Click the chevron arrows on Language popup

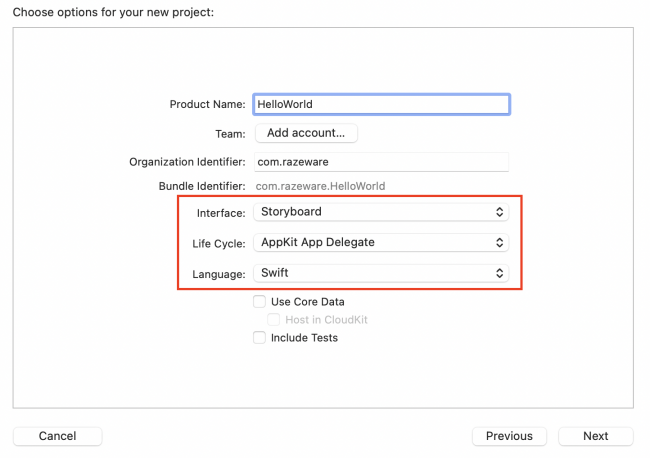(500, 272)
